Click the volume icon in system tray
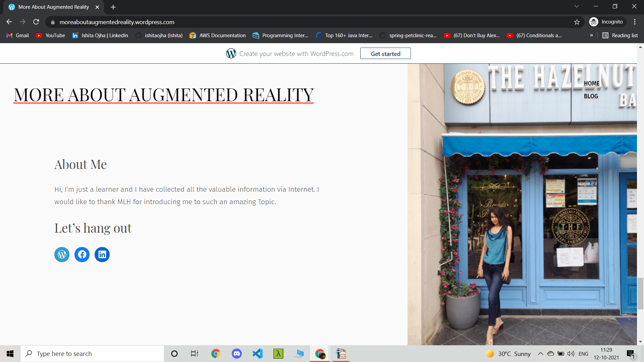 click(571, 354)
